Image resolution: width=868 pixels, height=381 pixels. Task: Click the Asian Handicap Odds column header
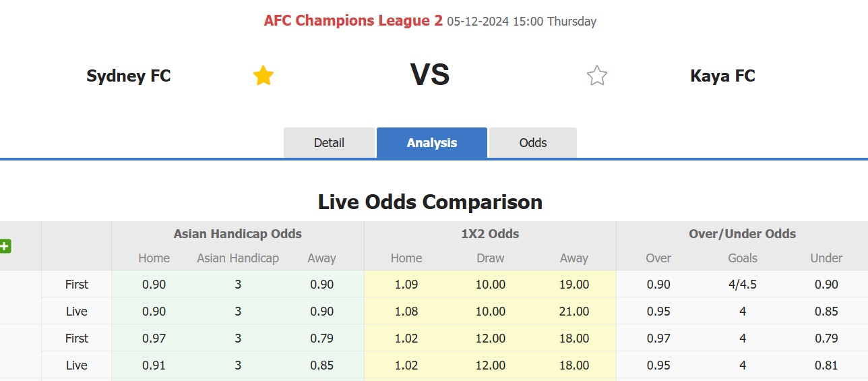pyautogui.click(x=238, y=234)
